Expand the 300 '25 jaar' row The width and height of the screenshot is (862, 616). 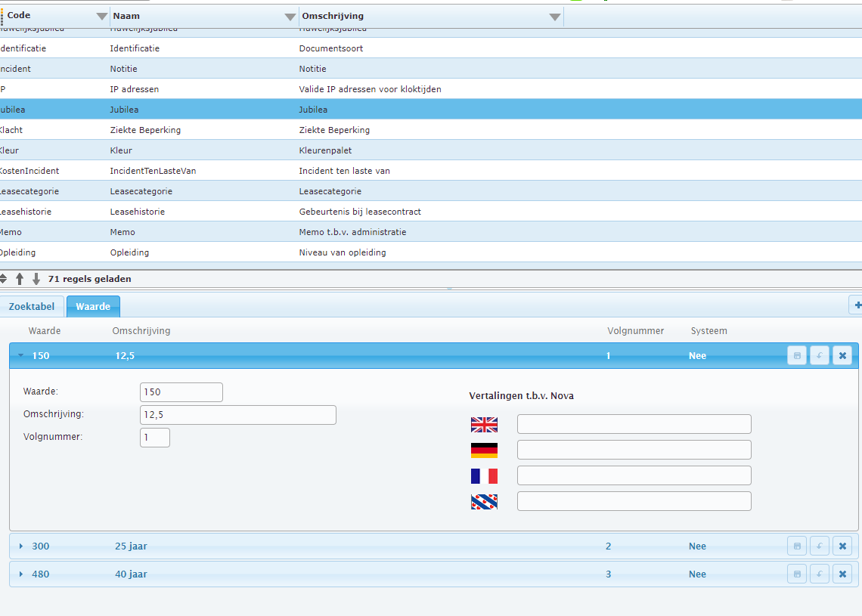tap(21, 546)
